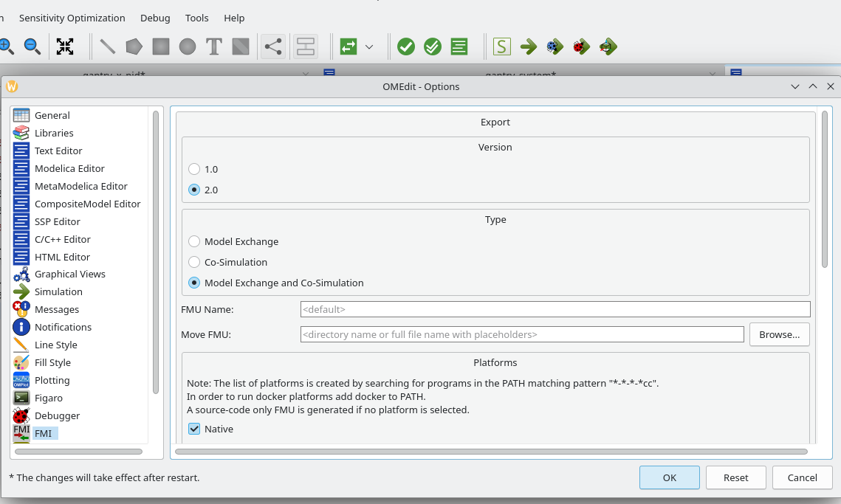Click the Check Model checkmark icon

(406, 46)
